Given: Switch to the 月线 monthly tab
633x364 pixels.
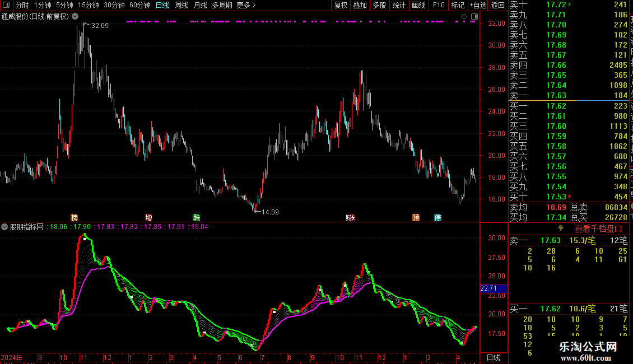Looking at the screenshot, I should coord(200,5).
